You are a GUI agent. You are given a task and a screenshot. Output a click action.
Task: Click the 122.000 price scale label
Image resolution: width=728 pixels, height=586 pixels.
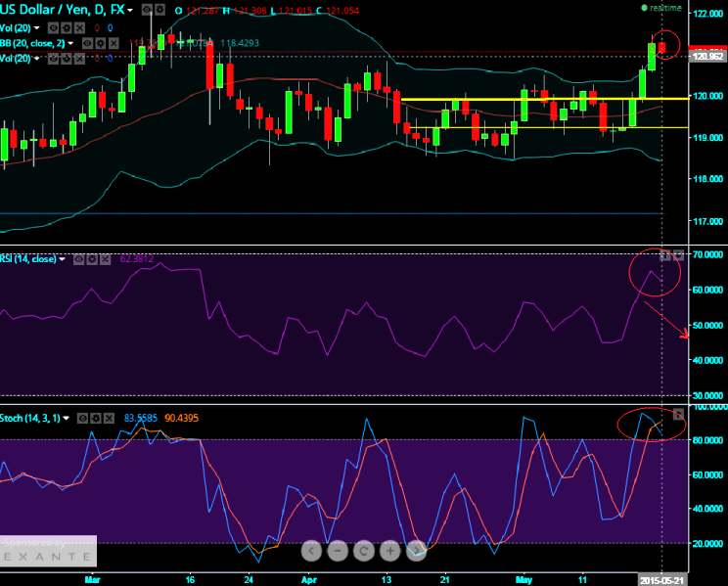[x=708, y=14]
